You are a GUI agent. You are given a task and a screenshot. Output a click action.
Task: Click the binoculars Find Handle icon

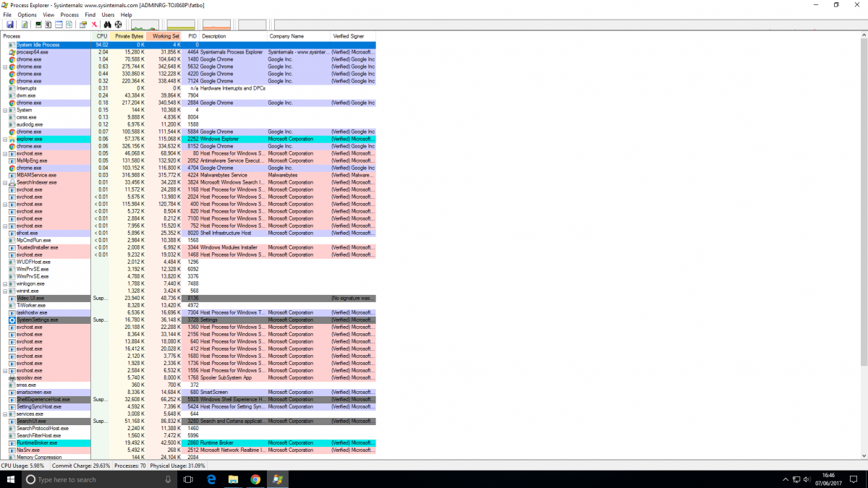[x=107, y=25]
